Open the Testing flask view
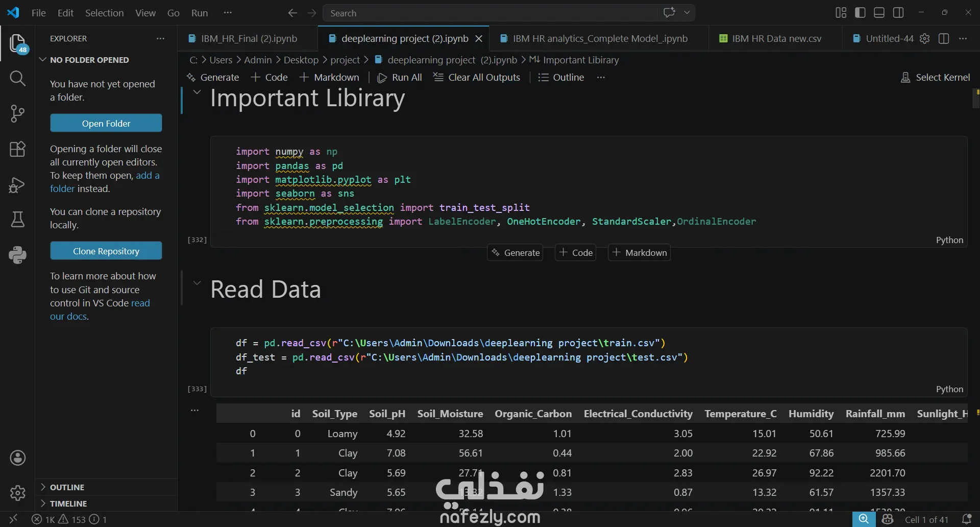980x527 pixels. coord(18,220)
